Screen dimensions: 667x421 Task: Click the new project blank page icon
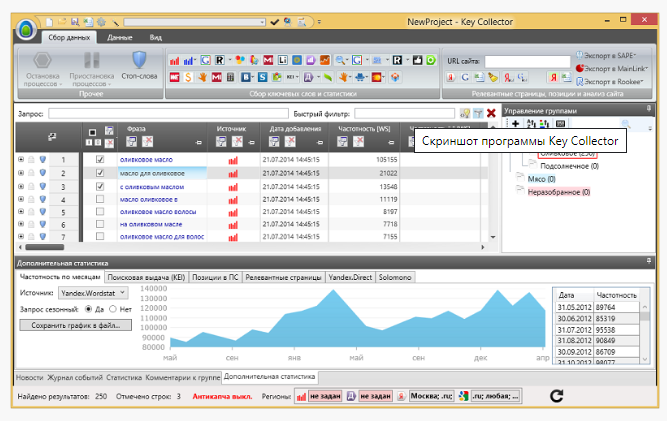point(49,22)
